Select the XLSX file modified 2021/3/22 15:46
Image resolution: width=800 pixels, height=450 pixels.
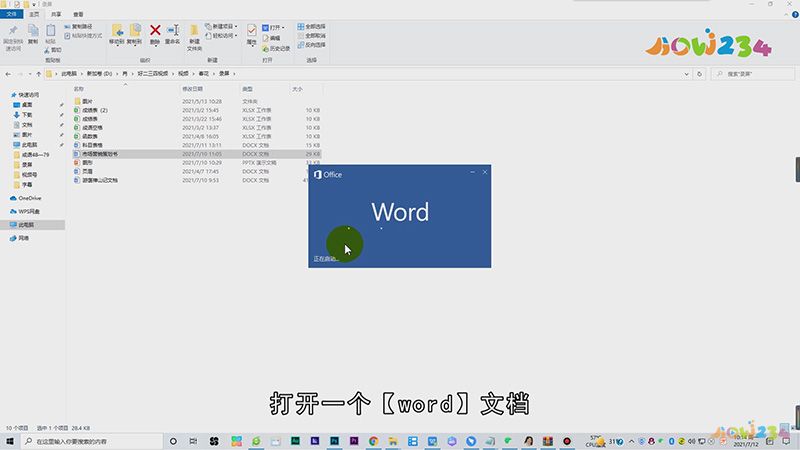[197, 119]
